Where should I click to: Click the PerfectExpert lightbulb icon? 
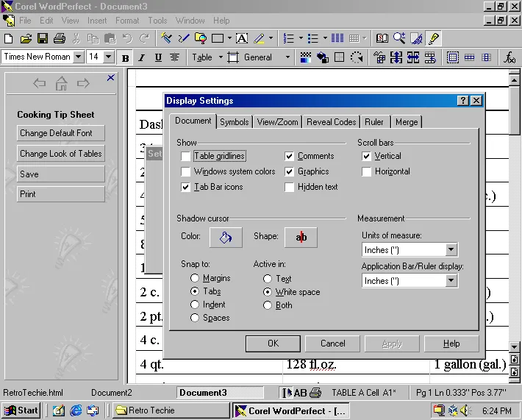pyautogui.click(x=433, y=39)
